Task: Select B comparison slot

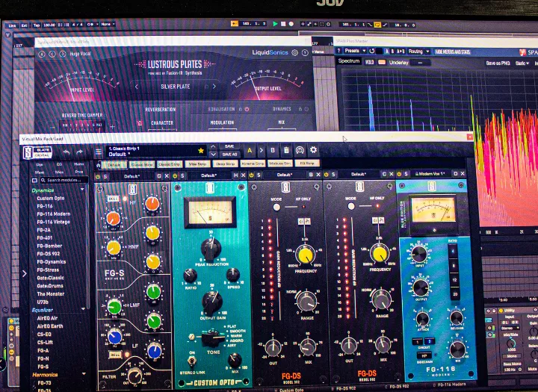Action: (x=273, y=150)
